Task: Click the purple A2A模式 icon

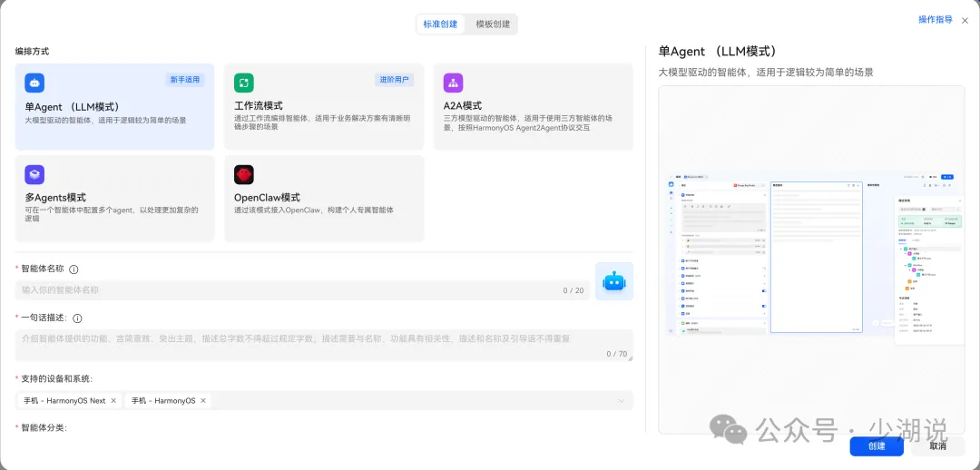Action: point(453,83)
